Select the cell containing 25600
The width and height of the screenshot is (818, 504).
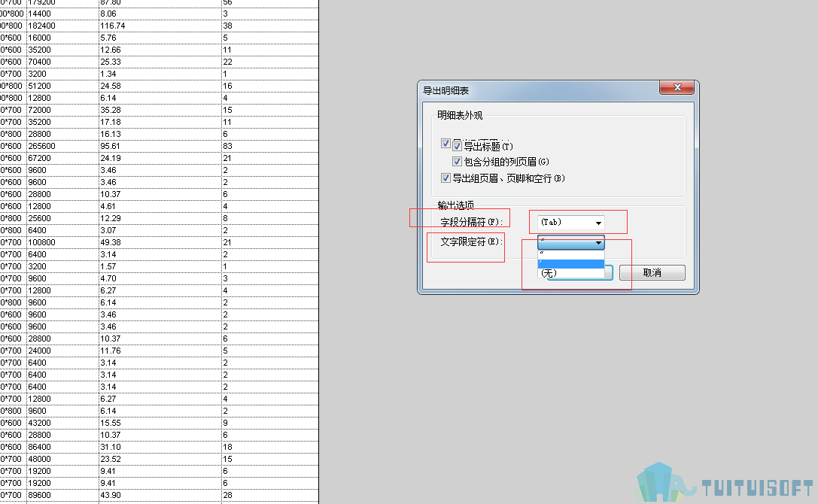tap(62, 218)
